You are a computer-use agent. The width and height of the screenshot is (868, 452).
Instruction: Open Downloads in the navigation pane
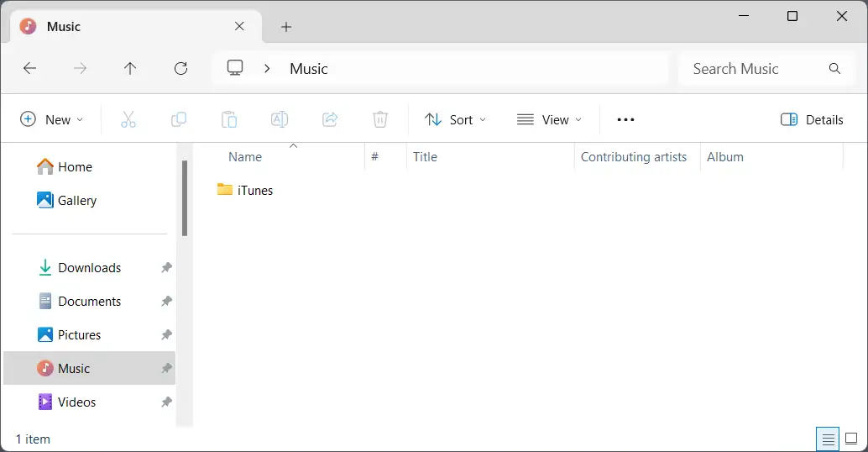coord(89,268)
